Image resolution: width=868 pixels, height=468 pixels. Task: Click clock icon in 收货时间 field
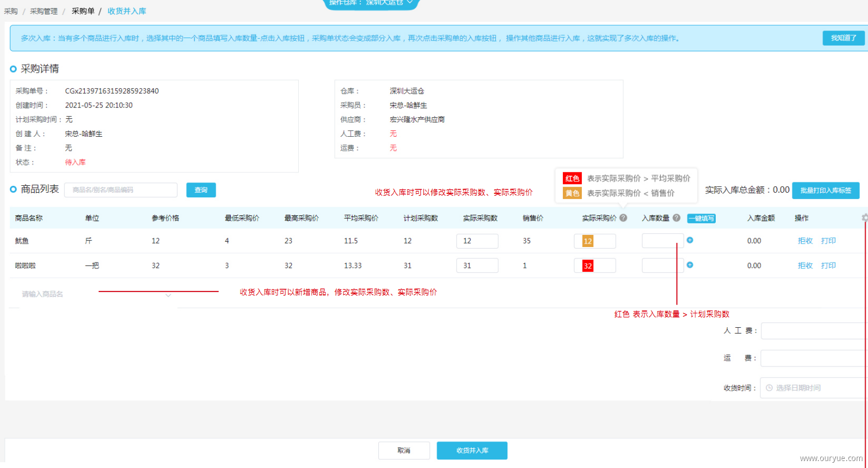769,388
